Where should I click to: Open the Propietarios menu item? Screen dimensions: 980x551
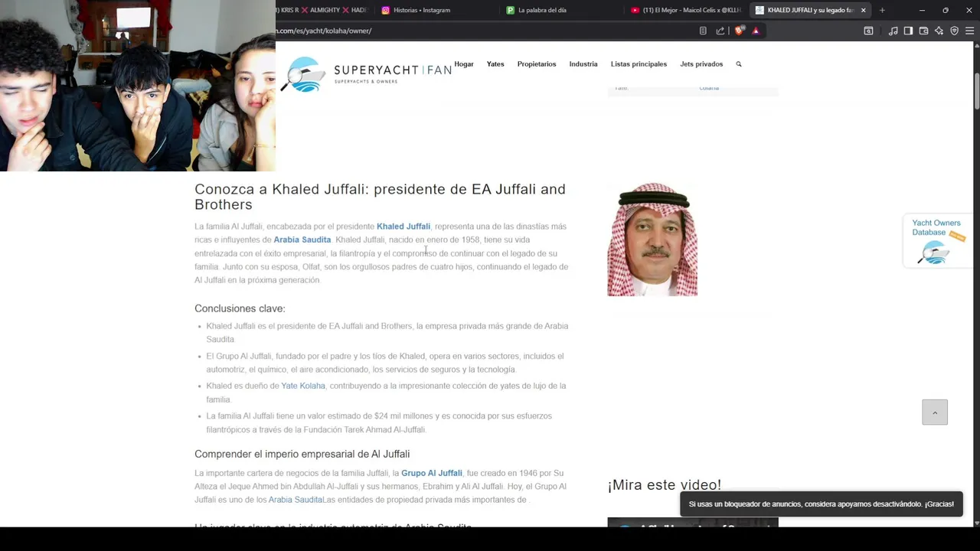537,64
